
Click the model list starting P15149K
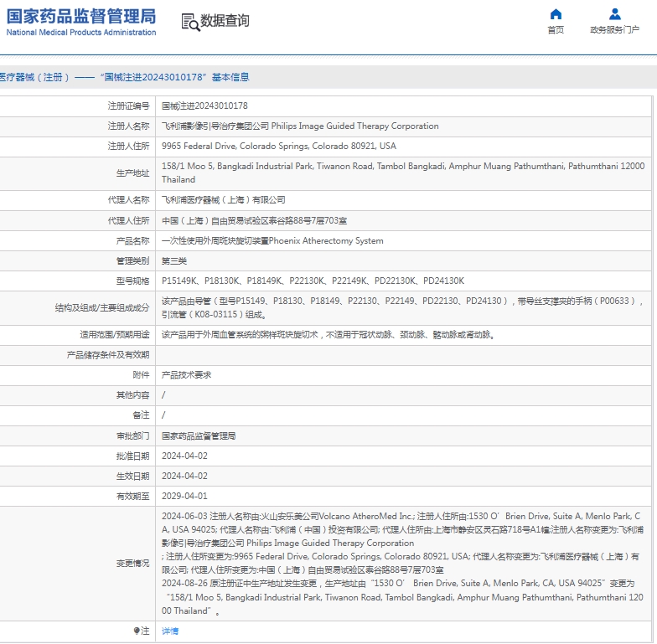(x=313, y=281)
